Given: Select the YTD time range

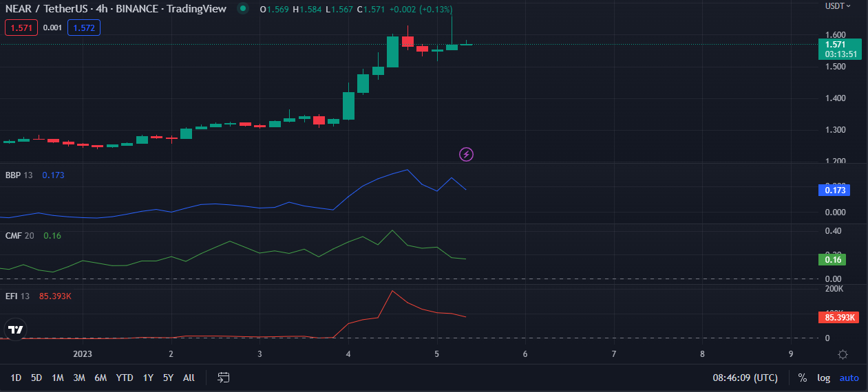Looking at the screenshot, I should click(125, 378).
